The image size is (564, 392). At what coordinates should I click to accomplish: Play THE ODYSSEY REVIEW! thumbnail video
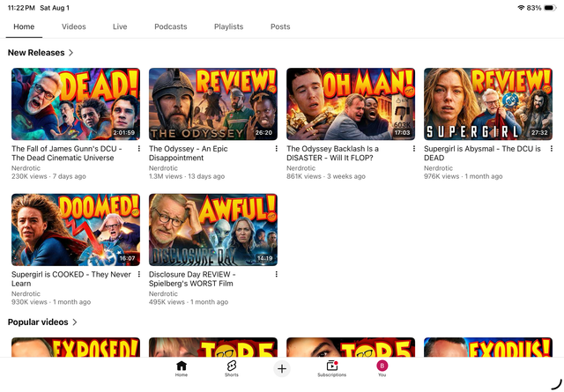[213, 104]
